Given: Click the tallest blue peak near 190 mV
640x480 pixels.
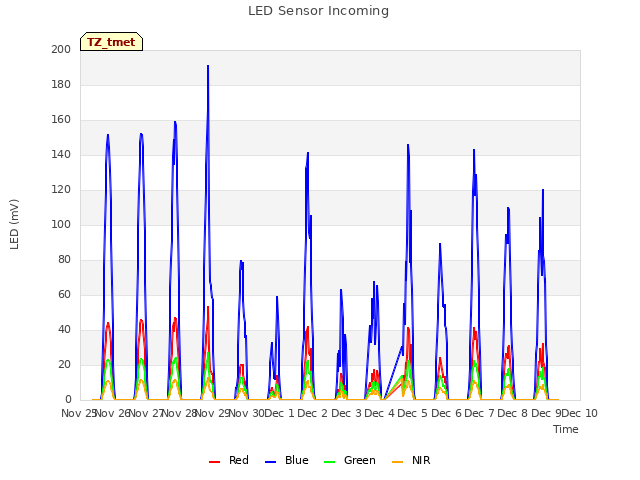Looking at the screenshot, I should click(x=208, y=66).
